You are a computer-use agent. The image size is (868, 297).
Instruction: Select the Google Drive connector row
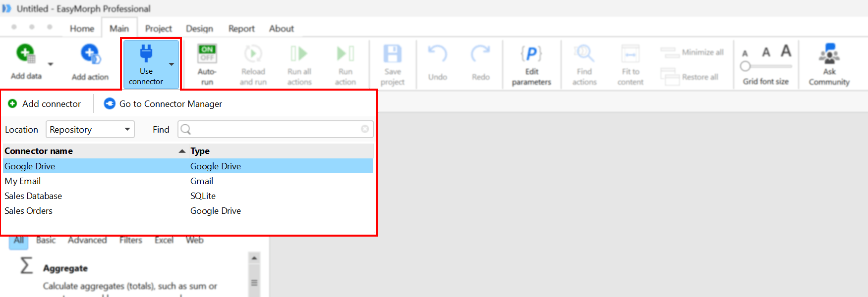[188, 166]
